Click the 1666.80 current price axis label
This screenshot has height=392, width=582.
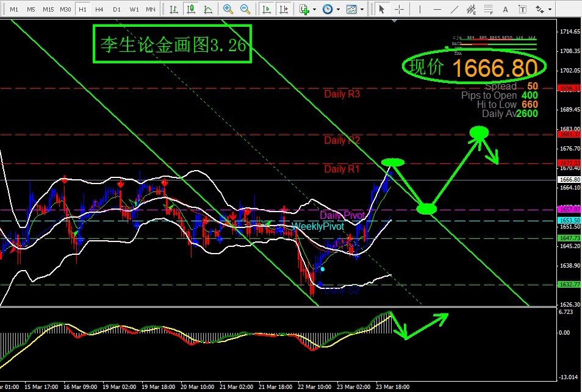click(x=569, y=180)
